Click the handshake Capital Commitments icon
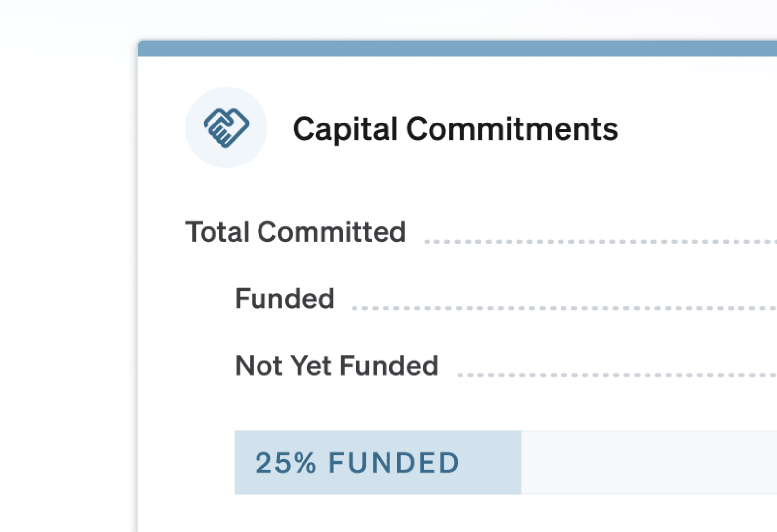The image size is (777, 532). pos(226,128)
